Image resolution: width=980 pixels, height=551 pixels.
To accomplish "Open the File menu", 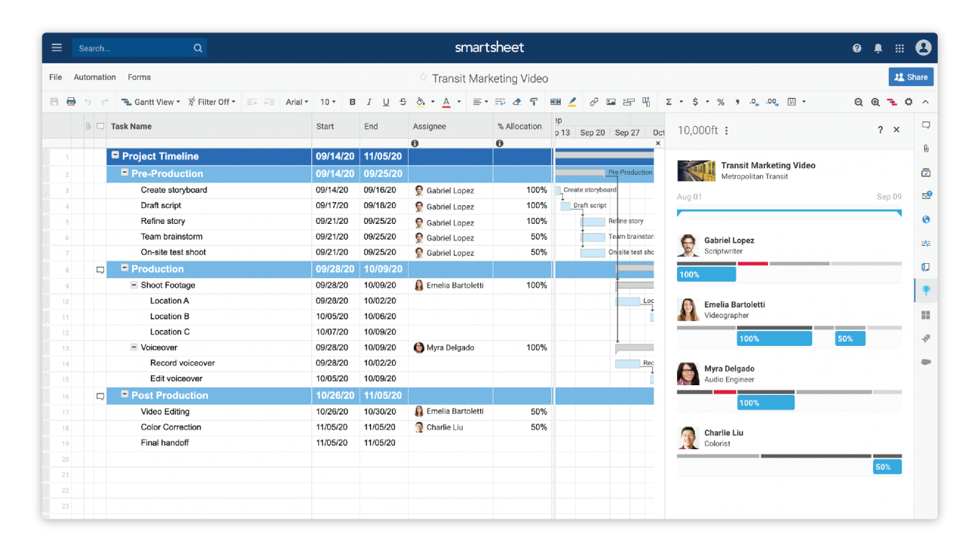I will [56, 77].
